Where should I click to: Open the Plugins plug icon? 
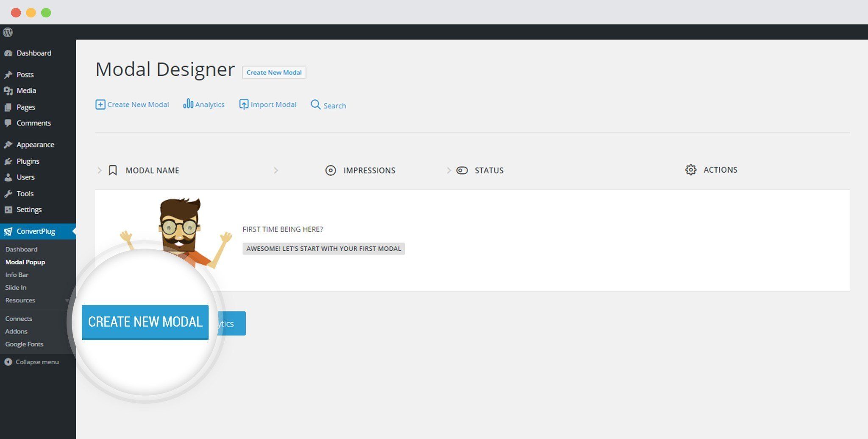pos(8,161)
